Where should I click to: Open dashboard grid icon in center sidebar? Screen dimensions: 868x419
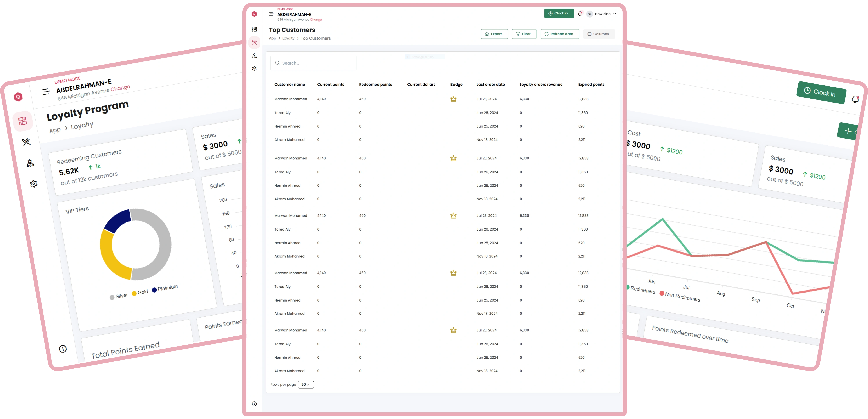pyautogui.click(x=254, y=29)
